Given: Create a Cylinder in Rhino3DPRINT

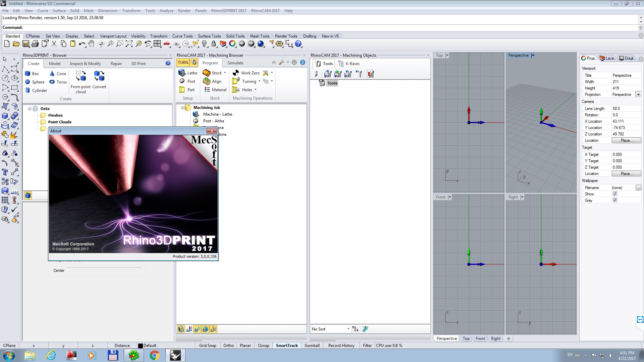Looking at the screenshot, I should tap(36, 90).
